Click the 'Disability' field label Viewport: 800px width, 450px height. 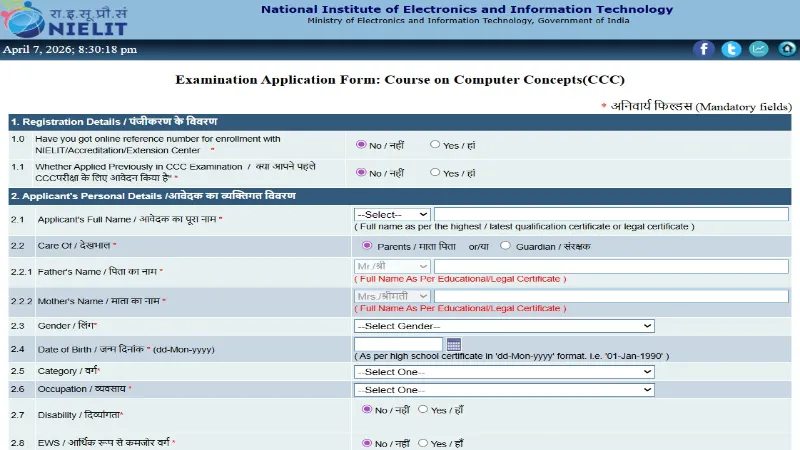coord(79,415)
